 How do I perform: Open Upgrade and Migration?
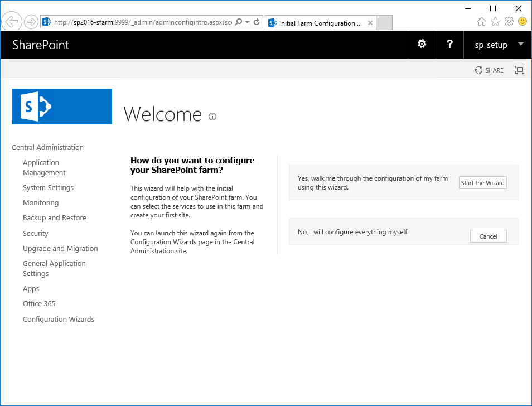tap(60, 248)
